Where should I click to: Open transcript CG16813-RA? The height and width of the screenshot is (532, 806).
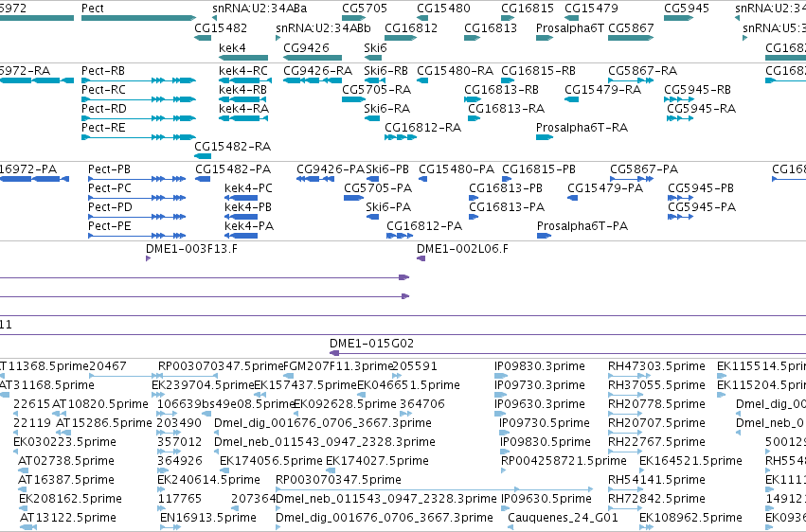click(x=506, y=108)
